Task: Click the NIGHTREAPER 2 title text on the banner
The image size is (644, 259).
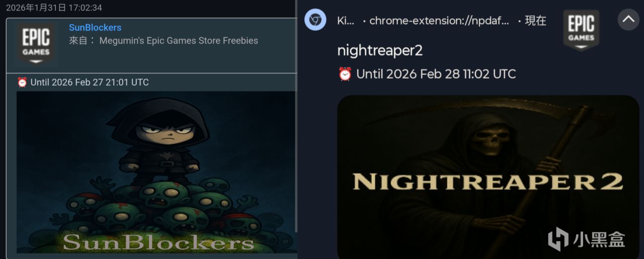Action: 488,181
